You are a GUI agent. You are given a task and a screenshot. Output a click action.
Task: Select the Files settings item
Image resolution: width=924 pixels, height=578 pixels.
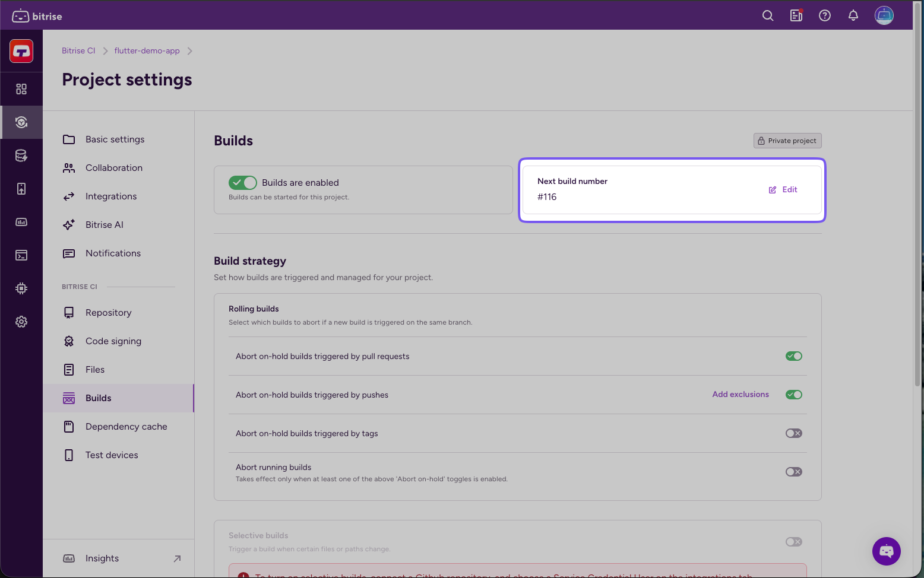(x=119, y=370)
